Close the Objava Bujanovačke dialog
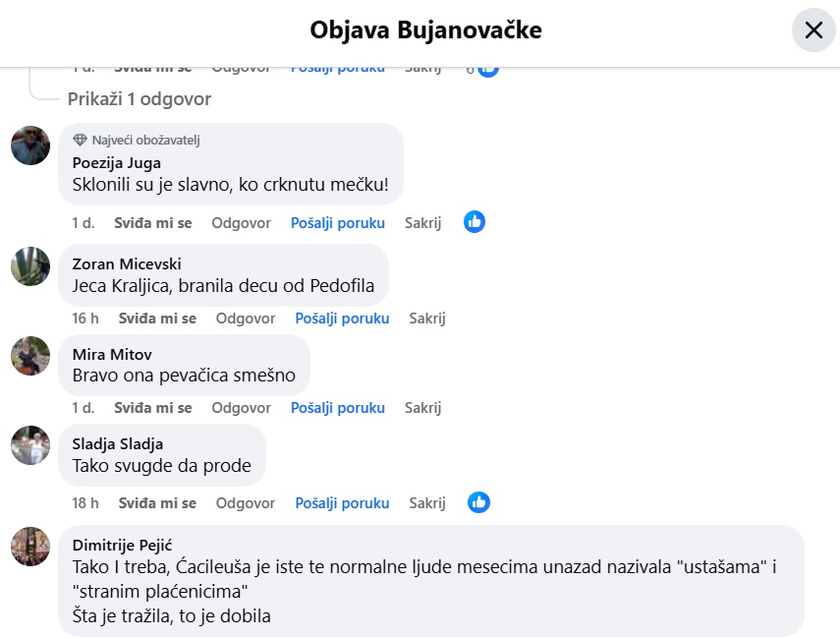Screen dimensions: 840x639 [x=813, y=30]
